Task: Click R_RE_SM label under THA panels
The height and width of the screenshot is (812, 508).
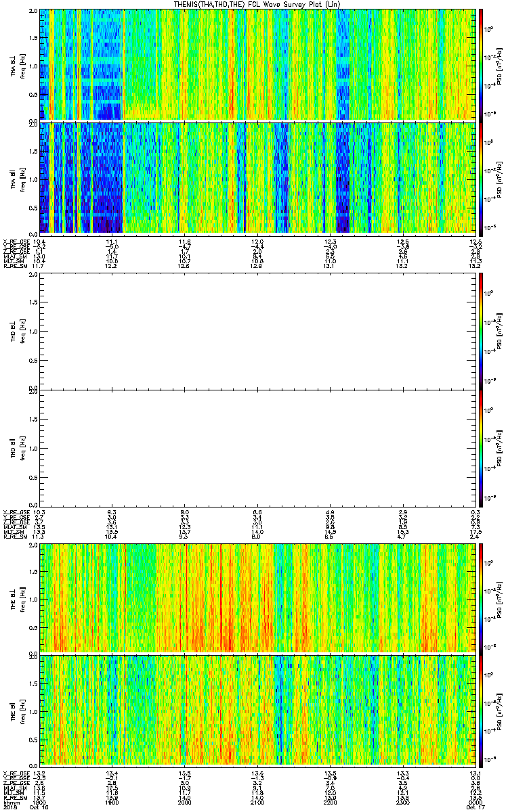Action: click(15, 266)
